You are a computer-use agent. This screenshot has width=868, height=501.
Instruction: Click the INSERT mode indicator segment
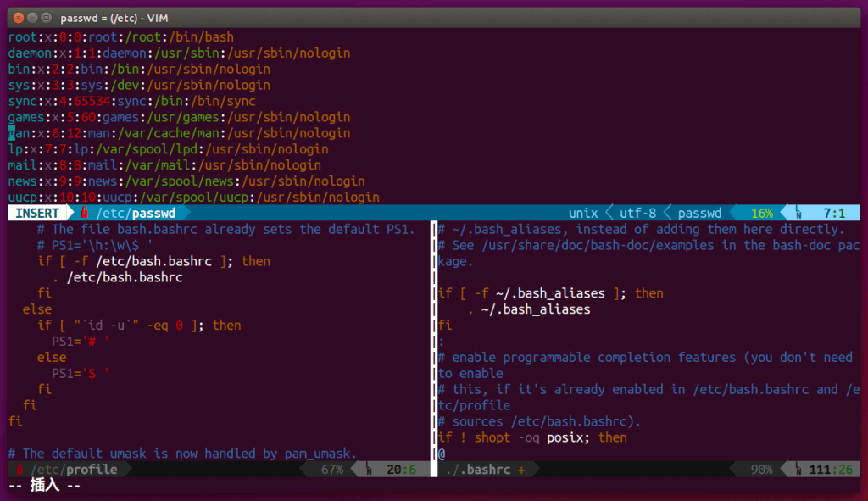pyautogui.click(x=36, y=213)
